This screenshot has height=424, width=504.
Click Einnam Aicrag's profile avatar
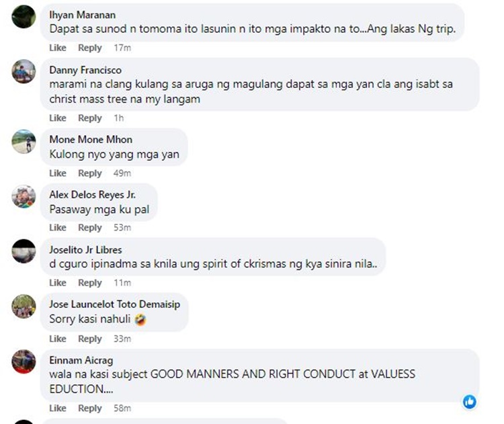[x=24, y=362]
